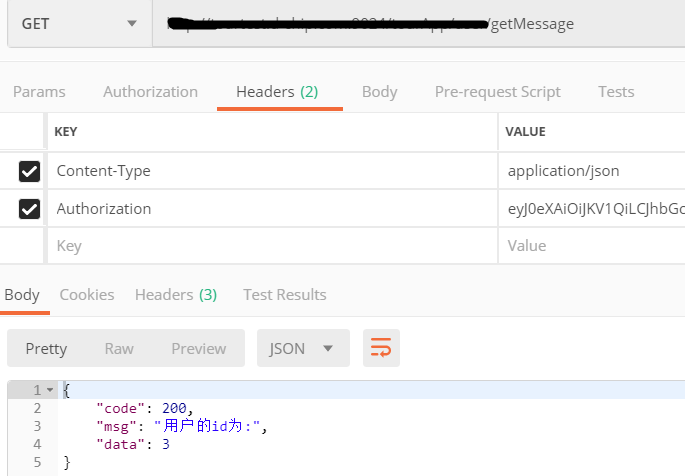Uncheck the Content-Type header checkbox
Screen dimensions: 685x476
pyautogui.click(x=29, y=171)
